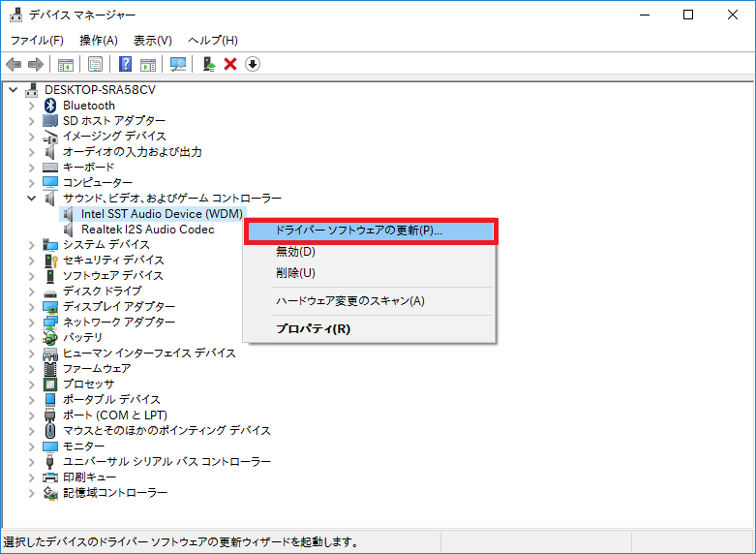
Task: Choose 削除(U) from context menu
Action: pyautogui.click(x=370, y=273)
